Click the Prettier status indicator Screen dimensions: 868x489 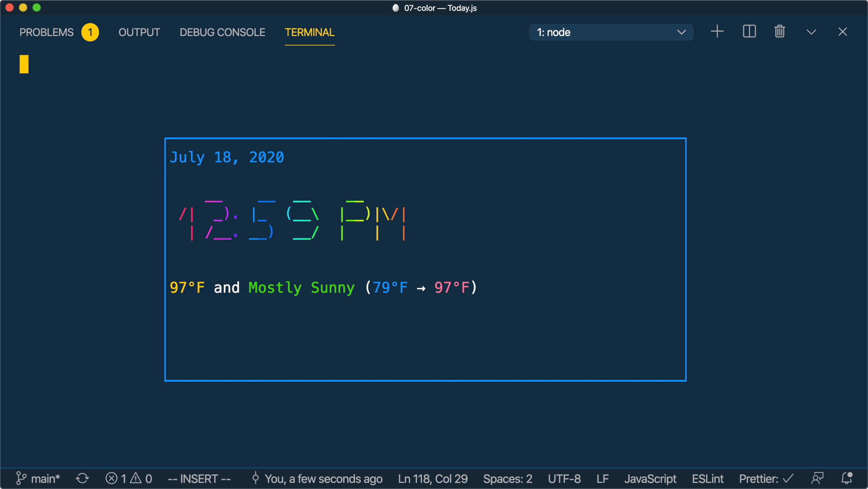[766, 478]
